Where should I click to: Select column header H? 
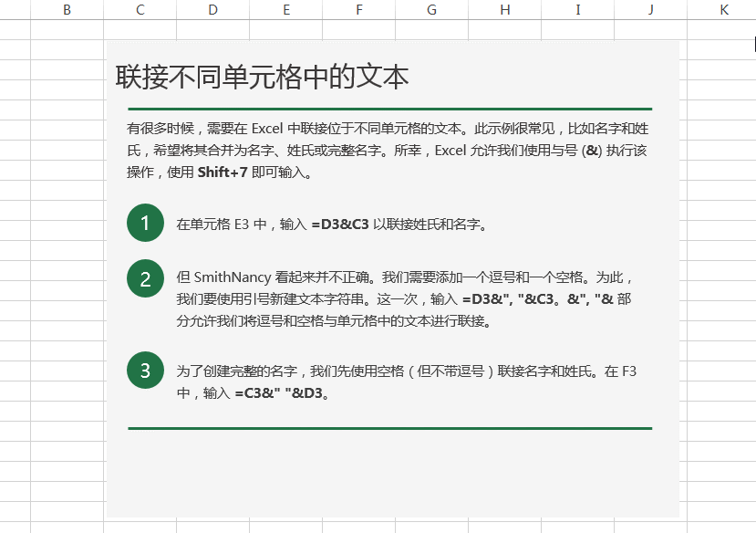[504, 9]
